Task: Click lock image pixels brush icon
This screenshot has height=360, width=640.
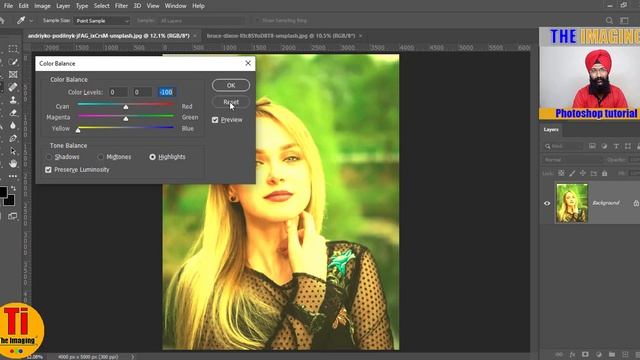Action: click(572, 173)
